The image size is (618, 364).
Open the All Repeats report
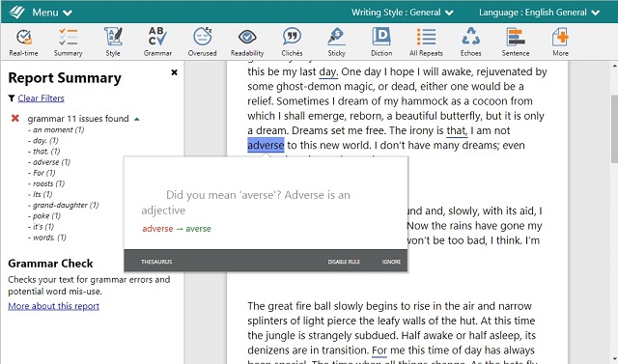(x=426, y=42)
